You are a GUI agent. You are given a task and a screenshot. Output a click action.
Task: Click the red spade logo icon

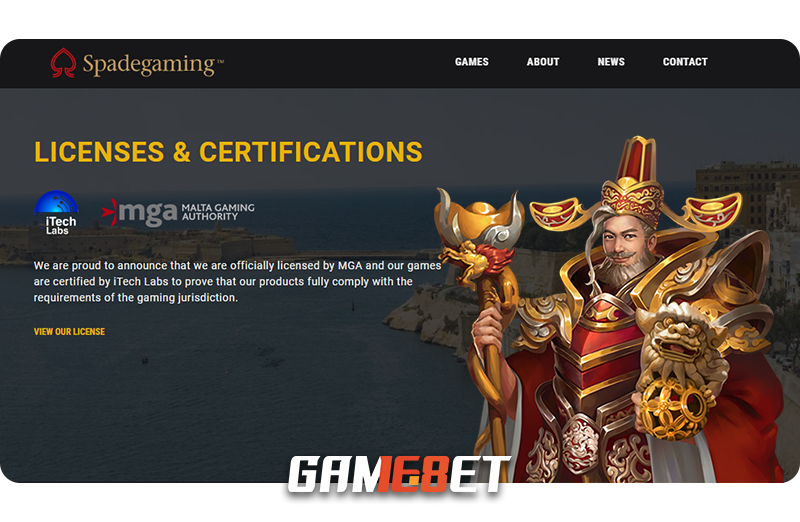click(63, 63)
